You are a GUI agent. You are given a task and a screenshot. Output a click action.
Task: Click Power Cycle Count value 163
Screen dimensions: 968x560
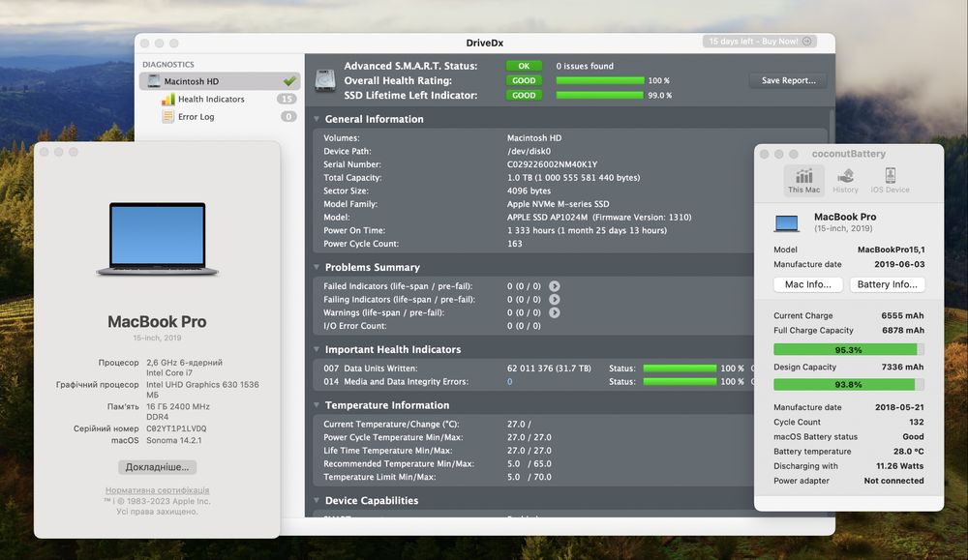pos(515,244)
